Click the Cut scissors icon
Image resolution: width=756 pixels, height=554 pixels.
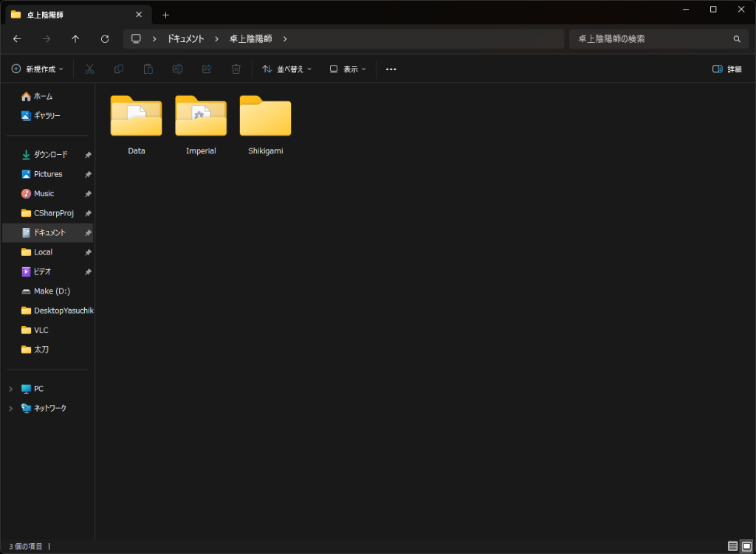(89, 69)
